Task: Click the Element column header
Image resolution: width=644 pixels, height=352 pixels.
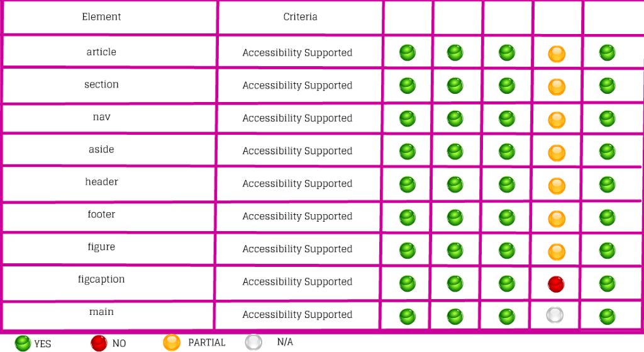Action: (x=101, y=17)
